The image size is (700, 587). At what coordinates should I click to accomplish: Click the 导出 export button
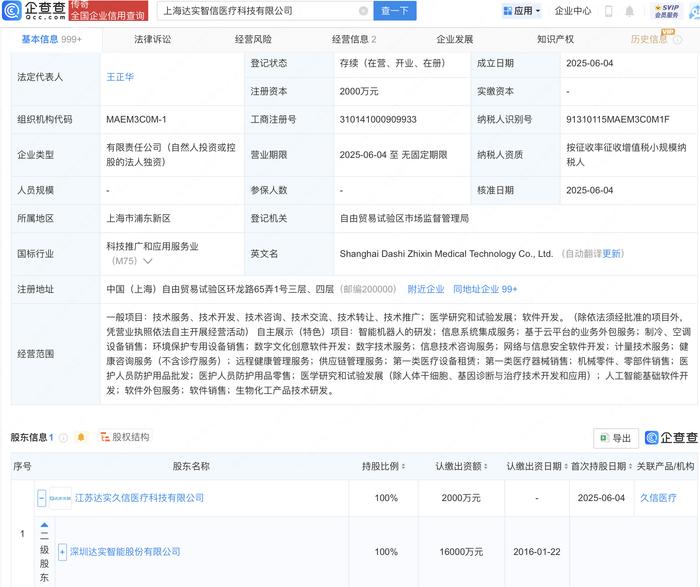point(616,438)
